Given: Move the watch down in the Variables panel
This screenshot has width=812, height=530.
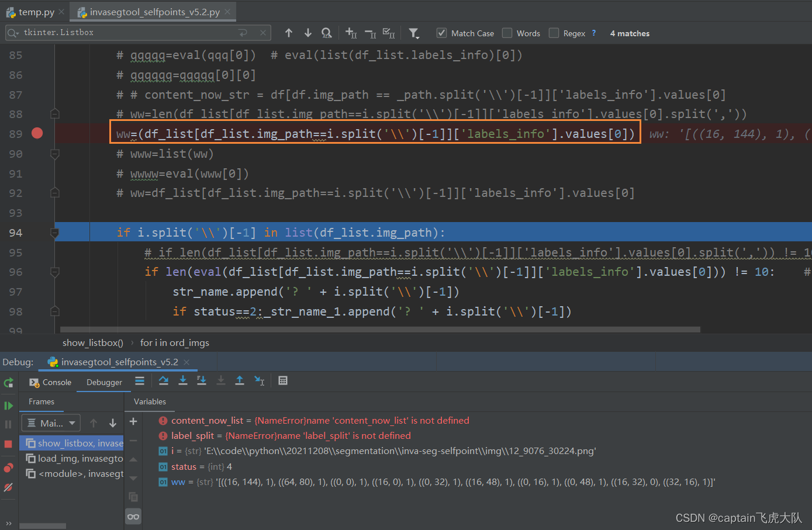Looking at the screenshot, I should 133,478.
